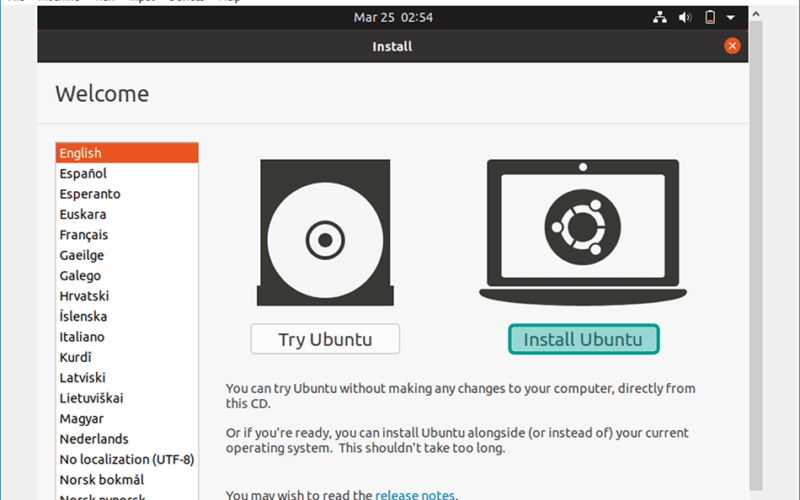Open the release notes link
This screenshot has width=800, height=500.
tap(415, 494)
